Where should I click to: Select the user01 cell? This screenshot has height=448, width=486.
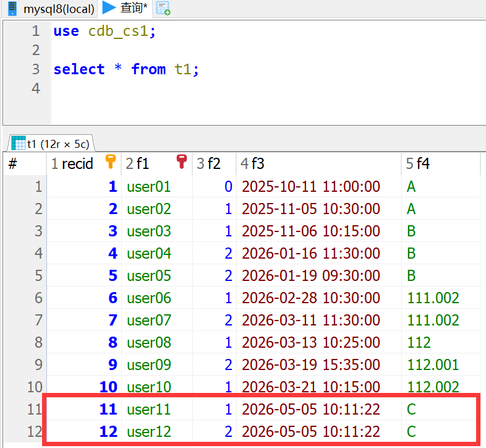[x=157, y=186]
